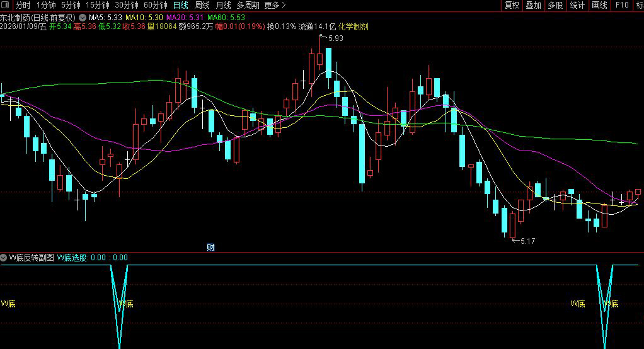644x349 pixels.
Task: Select the 1分钟 period tab
Action: pos(46,5)
